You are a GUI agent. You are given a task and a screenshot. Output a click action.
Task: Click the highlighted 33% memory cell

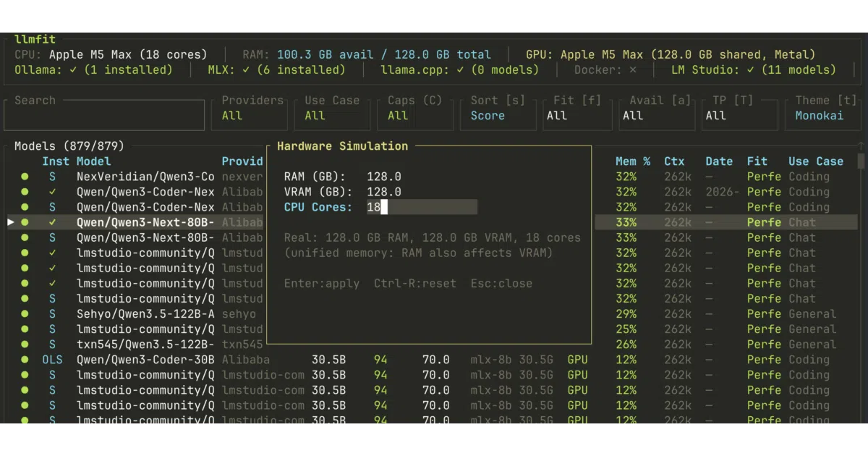coord(626,222)
